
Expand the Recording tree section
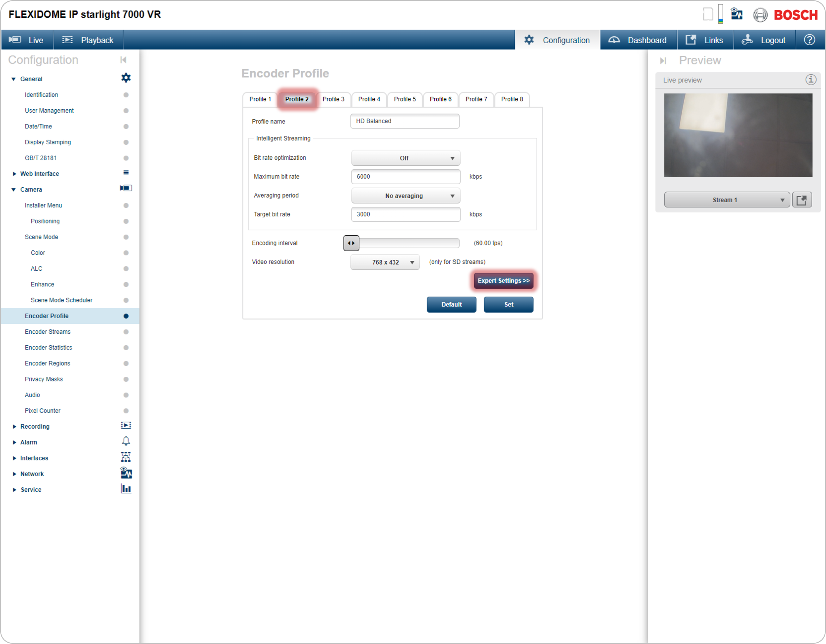tap(14, 427)
